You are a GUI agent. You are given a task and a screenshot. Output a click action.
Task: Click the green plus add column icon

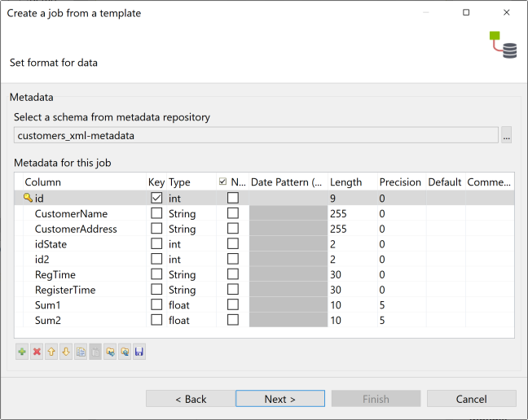click(22, 352)
